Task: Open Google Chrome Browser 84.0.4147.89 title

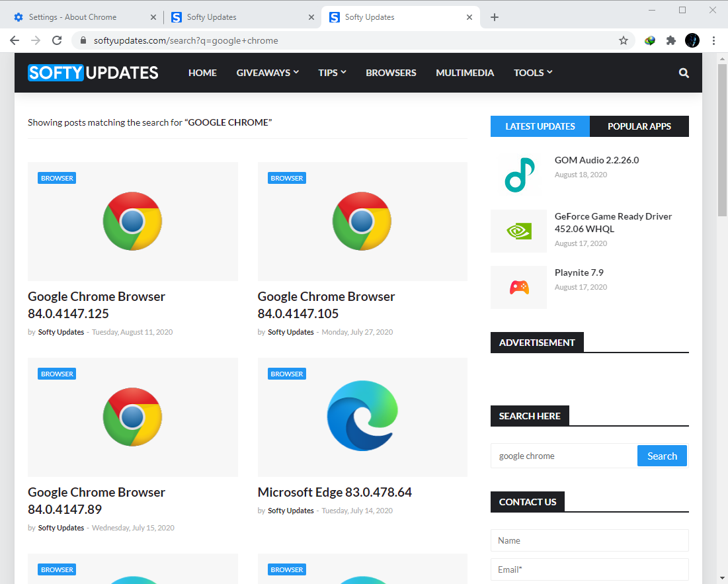Action: pyautogui.click(x=97, y=501)
